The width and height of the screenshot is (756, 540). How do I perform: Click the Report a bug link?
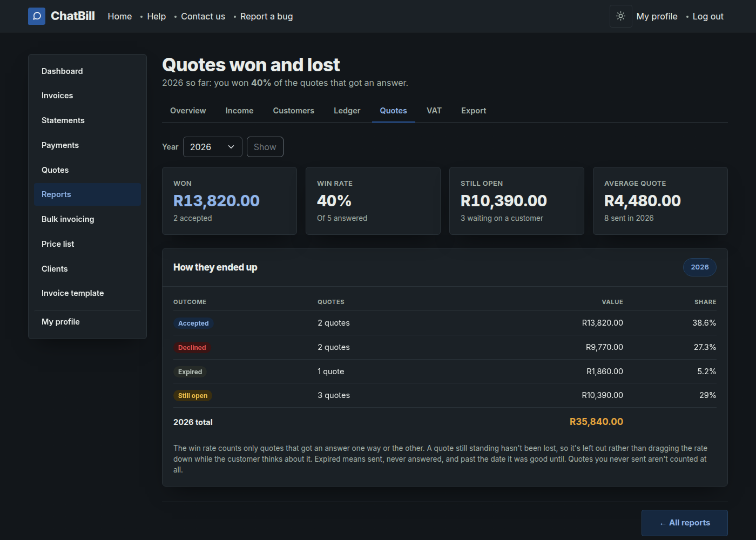coord(267,16)
